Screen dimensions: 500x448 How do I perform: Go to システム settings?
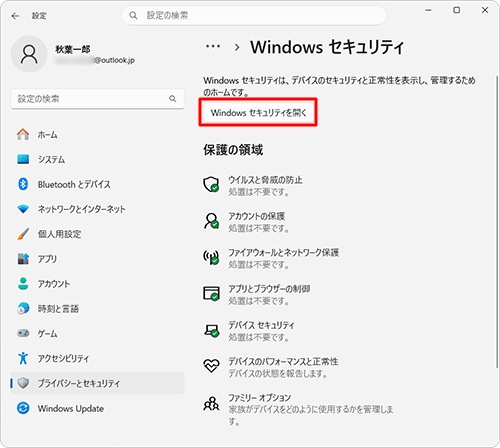coord(97,159)
